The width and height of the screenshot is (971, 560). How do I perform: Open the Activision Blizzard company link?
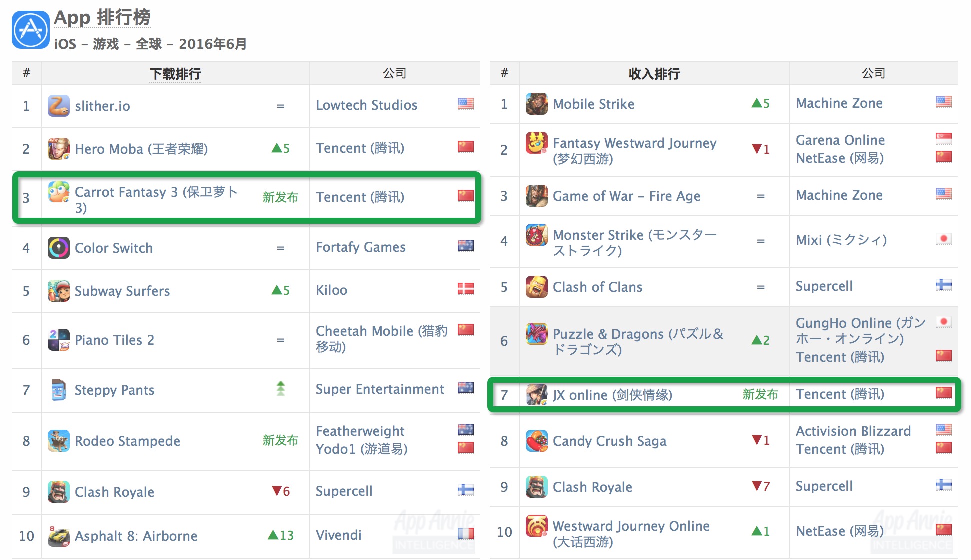[853, 431]
